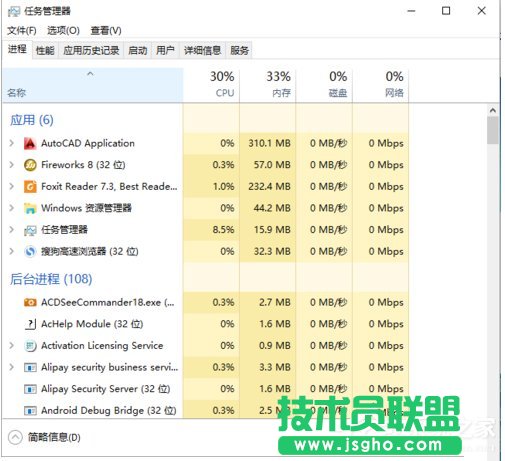Click the Alipay Security Server icon
Image resolution: width=505 pixels, height=461 pixels.
click(x=30, y=389)
